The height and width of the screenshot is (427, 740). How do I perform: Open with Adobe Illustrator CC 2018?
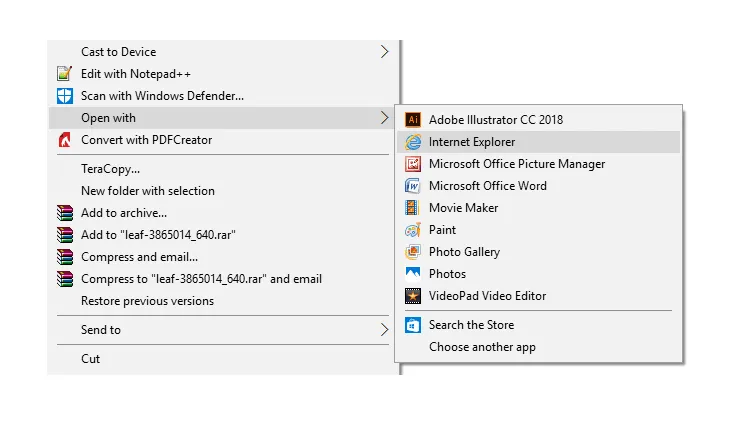coord(538,120)
